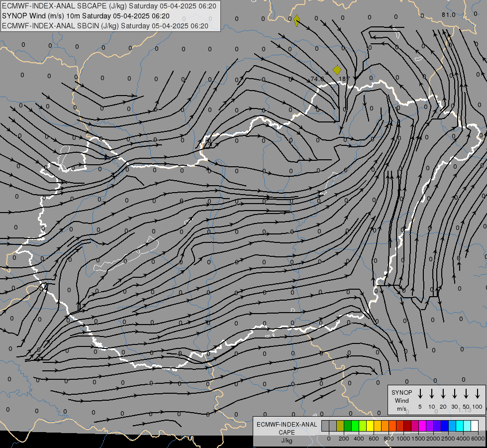The image size is (487, 448).
Task: Click the sky blue CAPE legend swatch
Action: (452, 426)
